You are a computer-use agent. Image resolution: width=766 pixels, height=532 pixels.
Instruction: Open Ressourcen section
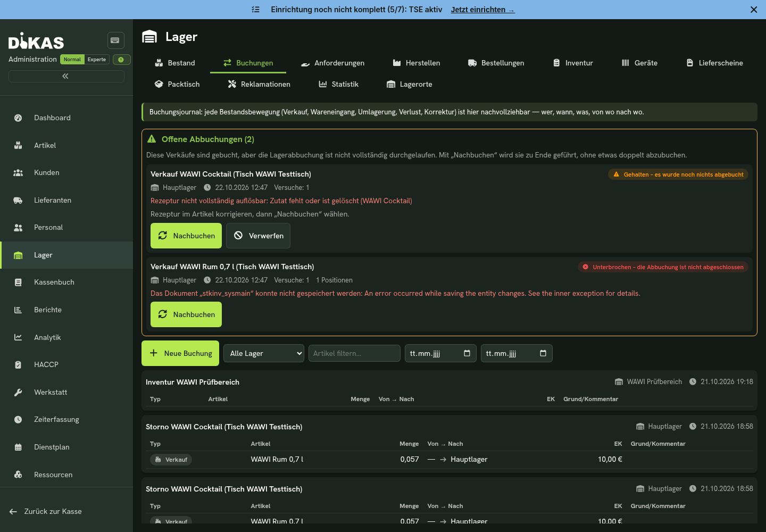(x=66, y=475)
